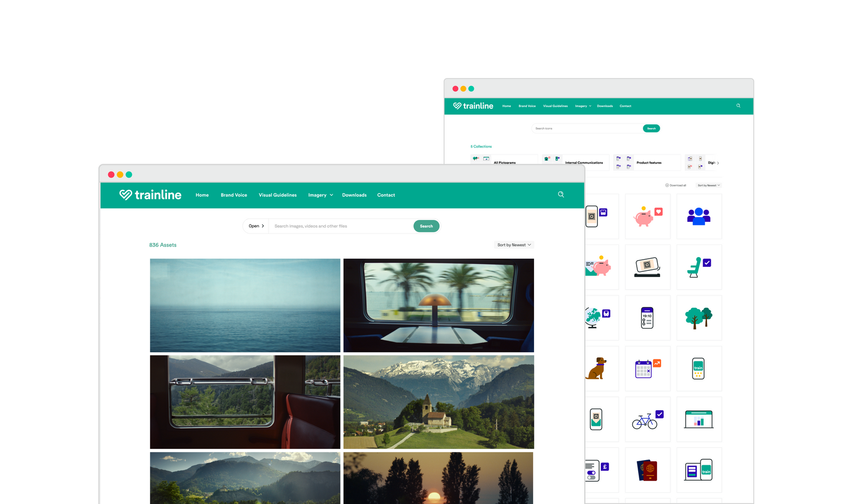Open Downloads in the back window nav
Image resolution: width=868 pixels, height=504 pixels.
click(x=605, y=106)
